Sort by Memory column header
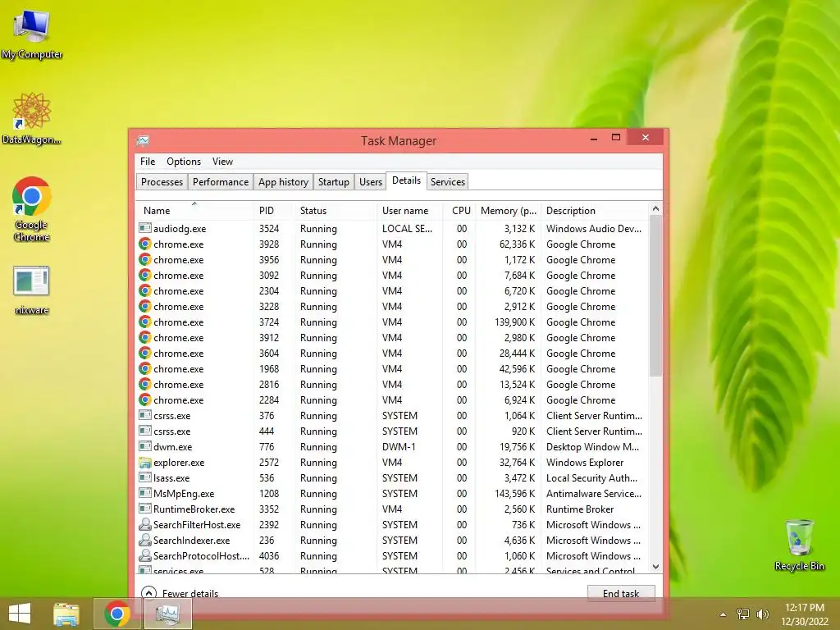This screenshot has height=630, width=840. 508,211
